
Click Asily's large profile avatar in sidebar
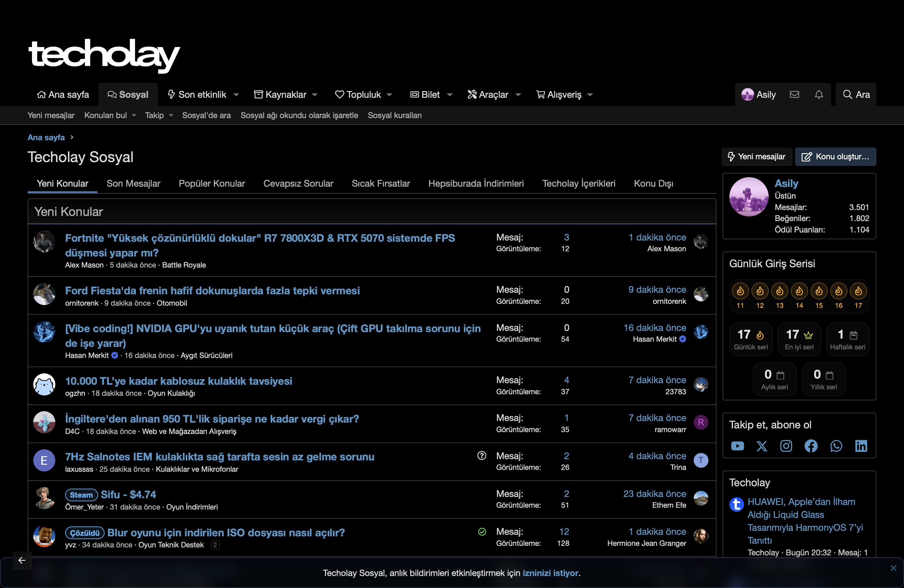pos(749,197)
